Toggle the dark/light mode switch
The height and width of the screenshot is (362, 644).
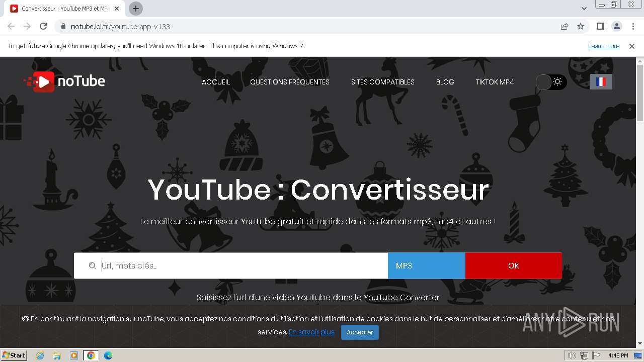[551, 82]
